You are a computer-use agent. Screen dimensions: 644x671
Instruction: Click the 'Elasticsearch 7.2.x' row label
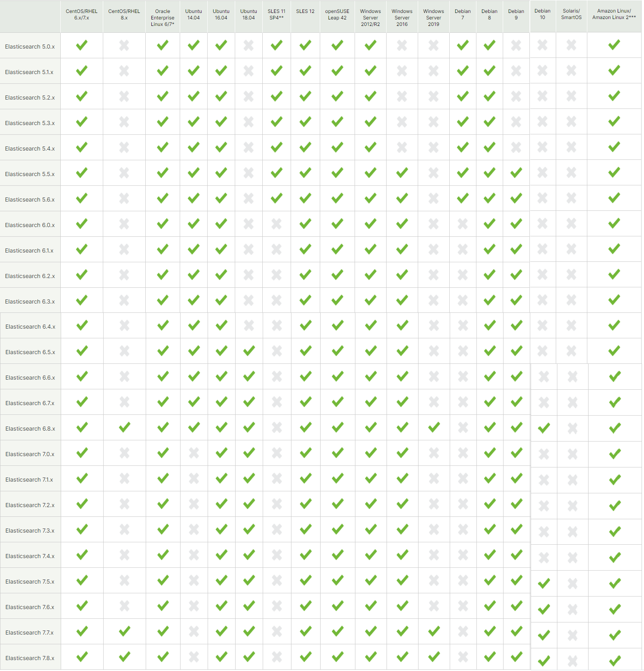click(x=30, y=505)
